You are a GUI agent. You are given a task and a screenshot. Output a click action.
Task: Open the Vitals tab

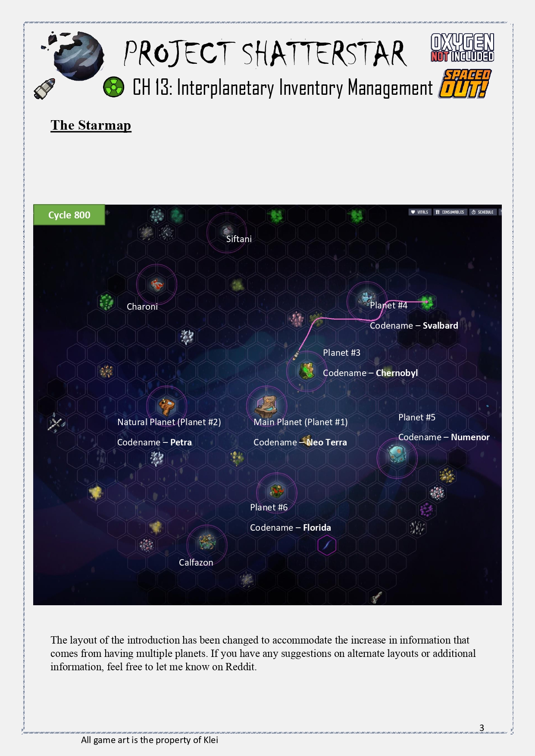(419, 212)
